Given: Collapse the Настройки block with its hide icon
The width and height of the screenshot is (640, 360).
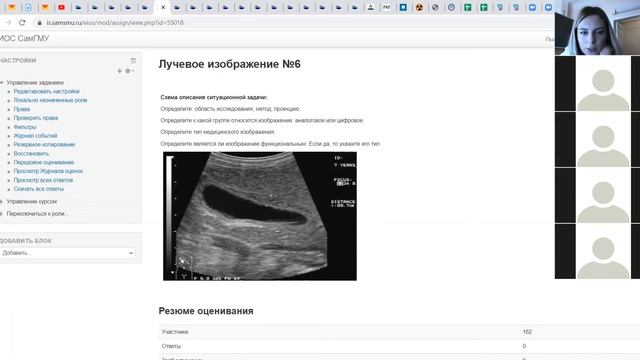Looking at the screenshot, I should 133,60.
